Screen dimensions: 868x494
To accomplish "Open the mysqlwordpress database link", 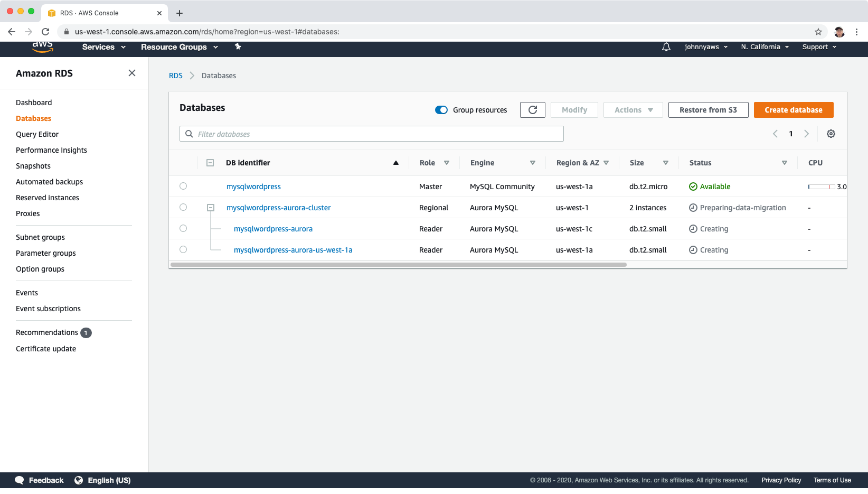I will click(253, 187).
